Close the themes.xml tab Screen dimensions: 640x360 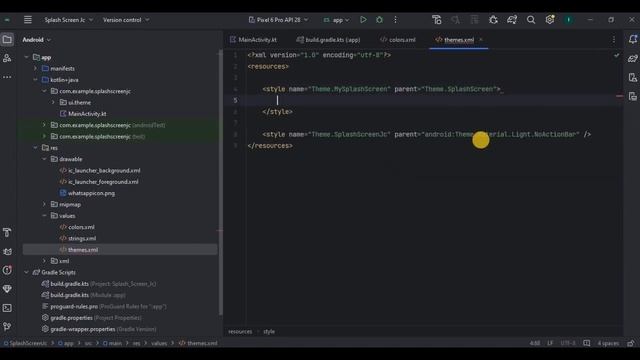pyautogui.click(x=481, y=40)
